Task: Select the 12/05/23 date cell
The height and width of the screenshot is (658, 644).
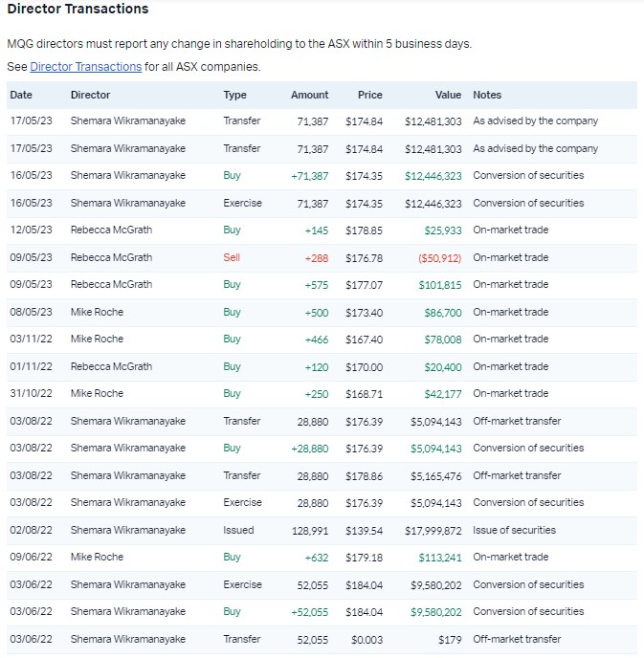Action: (x=32, y=230)
